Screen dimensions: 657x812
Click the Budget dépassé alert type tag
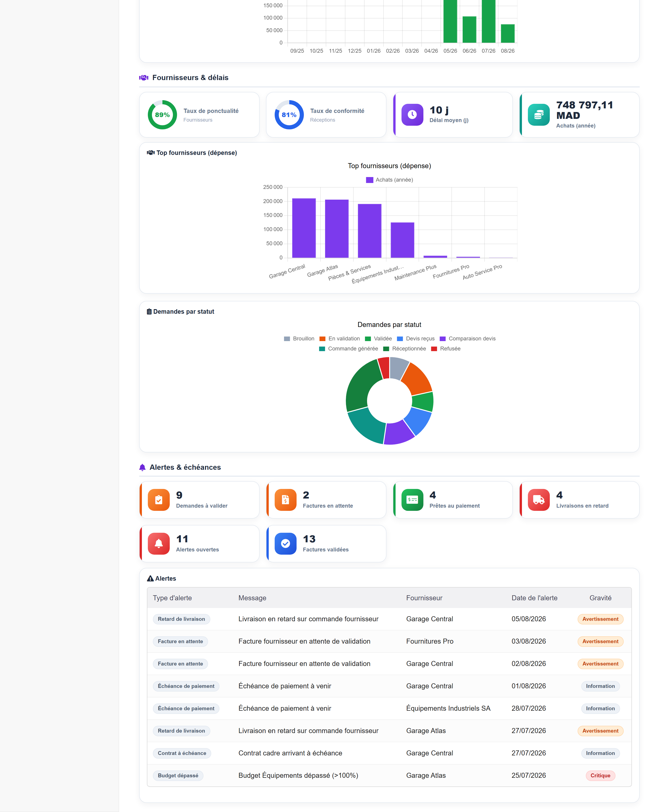[178, 775]
